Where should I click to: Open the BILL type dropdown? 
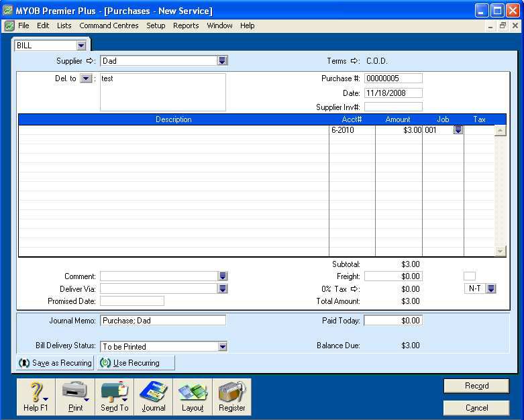[x=81, y=46]
